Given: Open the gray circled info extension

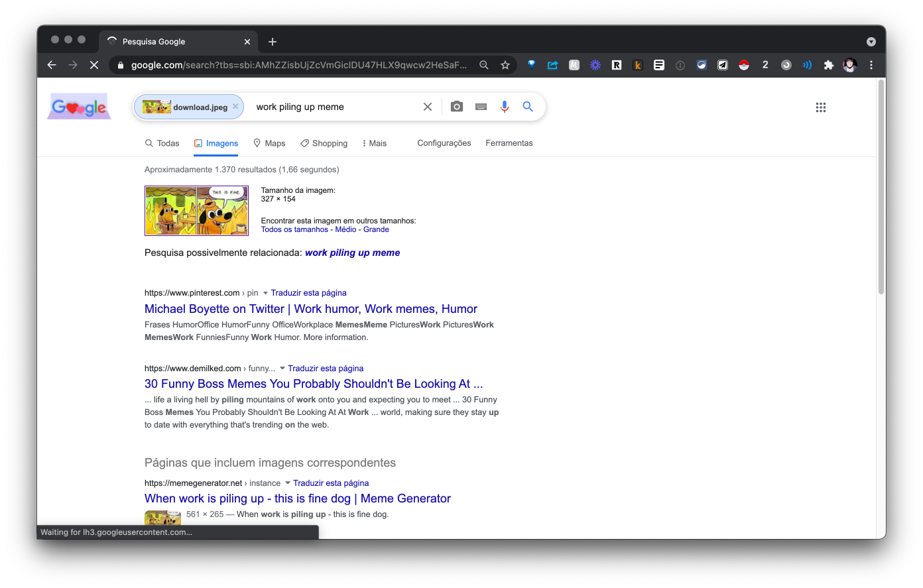Looking at the screenshot, I should [x=680, y=65].
